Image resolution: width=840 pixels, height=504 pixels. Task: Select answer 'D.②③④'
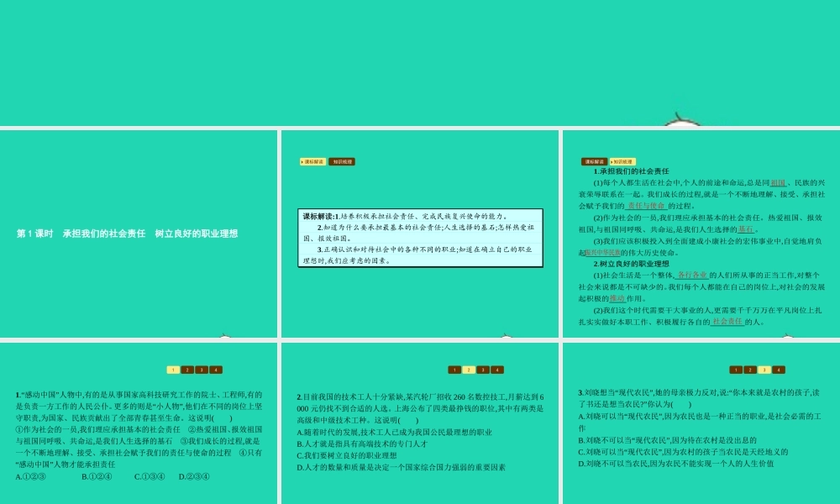tap(194, 476)
